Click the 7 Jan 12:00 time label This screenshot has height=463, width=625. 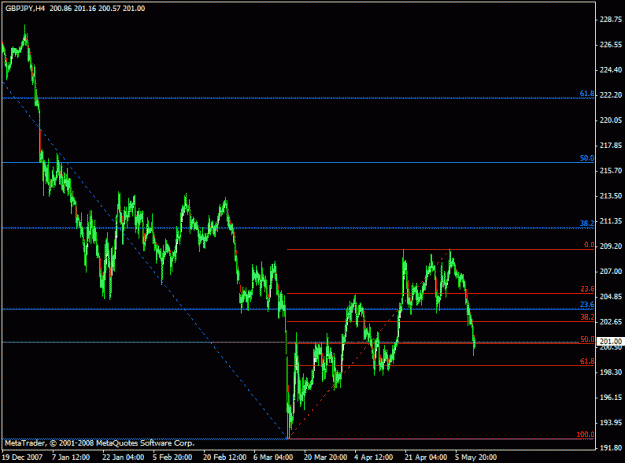pos(71,457)
